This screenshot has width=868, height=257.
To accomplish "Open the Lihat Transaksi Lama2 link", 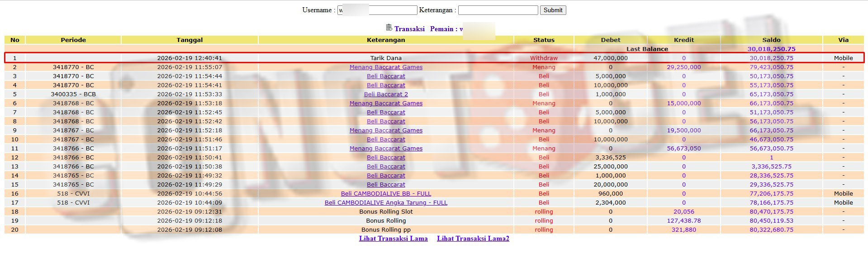I will pos(473,238).
